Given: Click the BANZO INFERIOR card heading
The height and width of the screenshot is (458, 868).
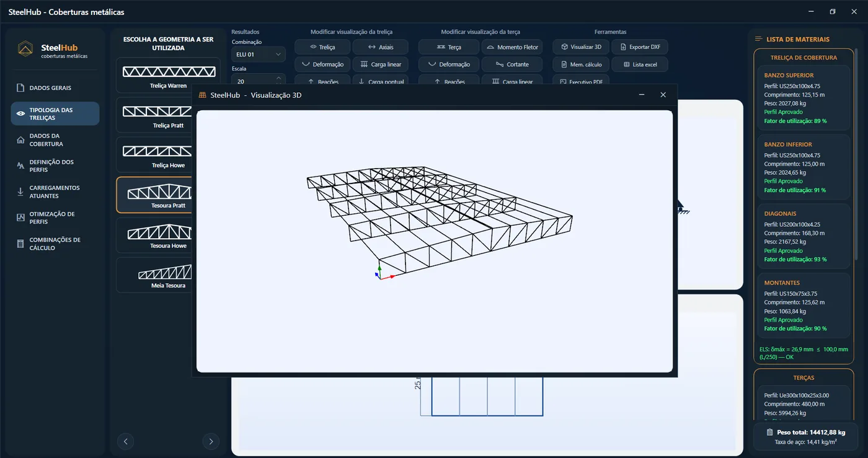Looking at the screenshot, I should pos(787,144).
